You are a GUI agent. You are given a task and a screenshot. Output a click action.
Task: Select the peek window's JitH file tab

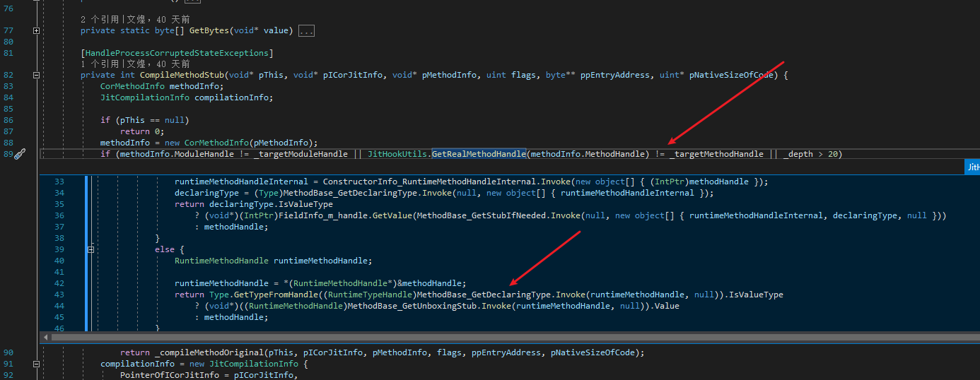[973, 167]
